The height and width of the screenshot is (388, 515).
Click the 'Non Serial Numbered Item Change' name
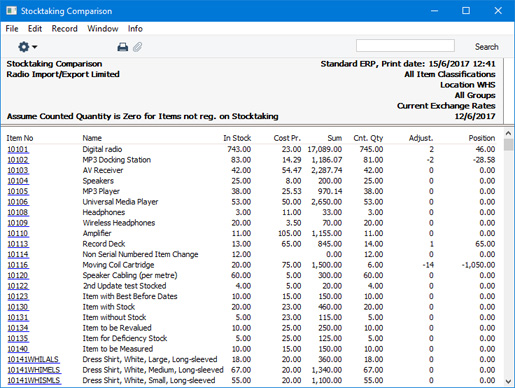coord(140,254)
